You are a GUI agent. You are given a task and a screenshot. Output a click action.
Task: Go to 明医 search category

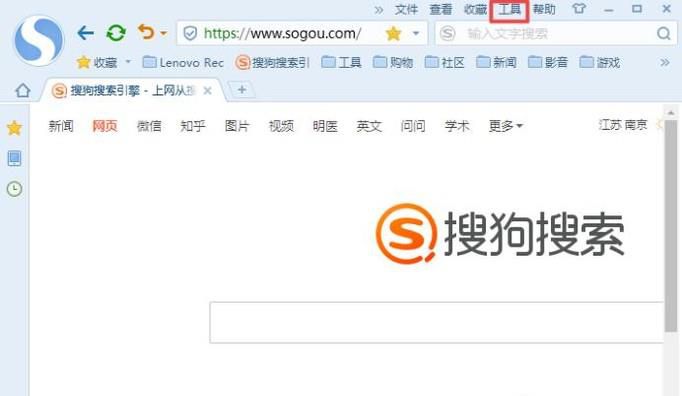[x=325, y=126]
